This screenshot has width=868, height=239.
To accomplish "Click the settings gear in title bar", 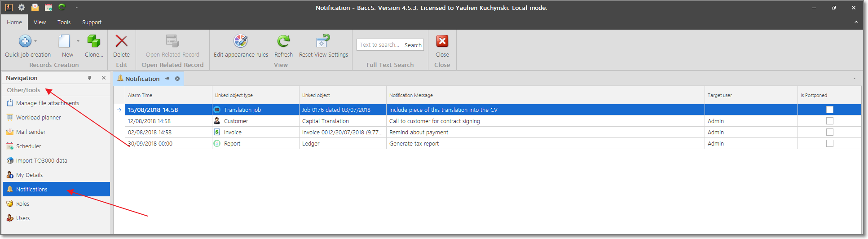I will pyautogui.click(x=22, y=7).
